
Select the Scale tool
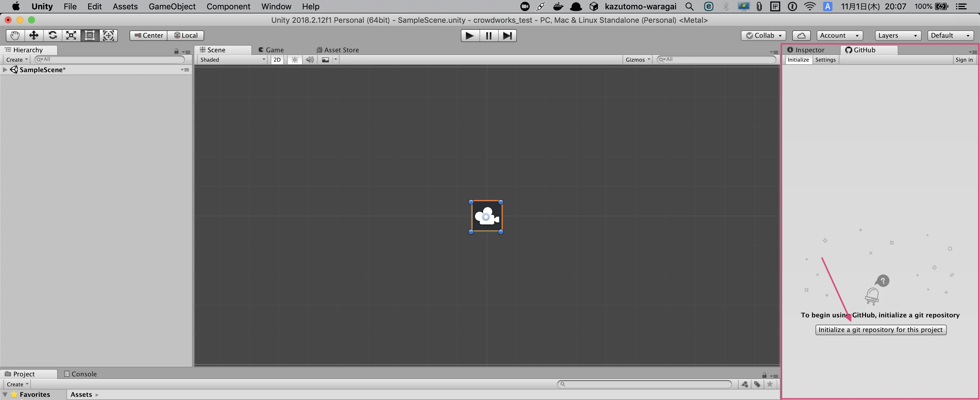point(71,35)
